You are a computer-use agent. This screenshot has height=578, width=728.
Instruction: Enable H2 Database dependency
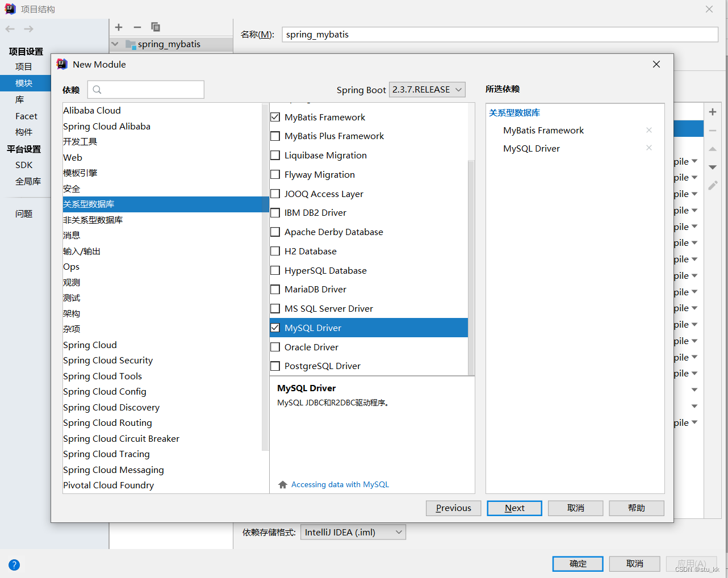tap(275, 251)
